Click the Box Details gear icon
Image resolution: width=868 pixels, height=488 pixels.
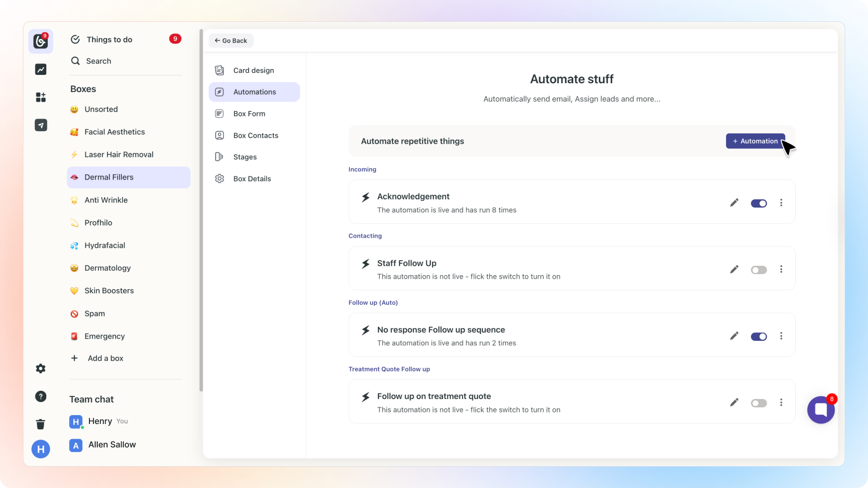click(219, 178)
